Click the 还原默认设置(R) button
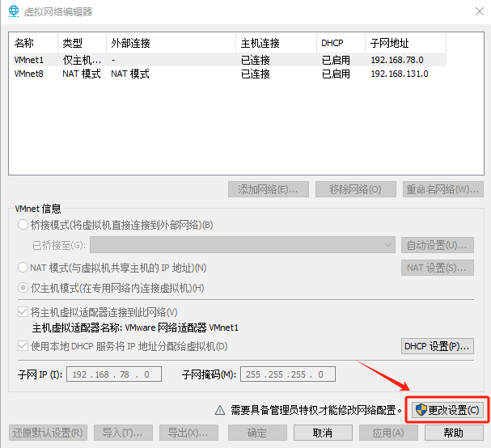This screenshot has height=448, width=491. click(x=48, y=433)
